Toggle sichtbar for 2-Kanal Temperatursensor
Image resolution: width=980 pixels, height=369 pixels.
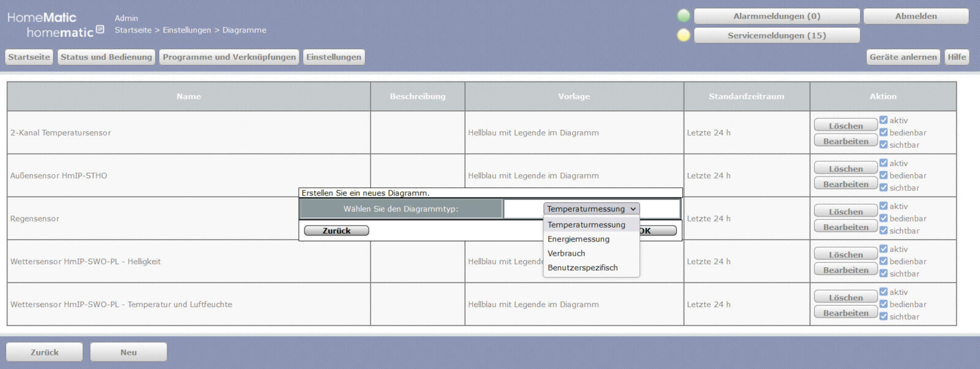(x=883, y=145)
